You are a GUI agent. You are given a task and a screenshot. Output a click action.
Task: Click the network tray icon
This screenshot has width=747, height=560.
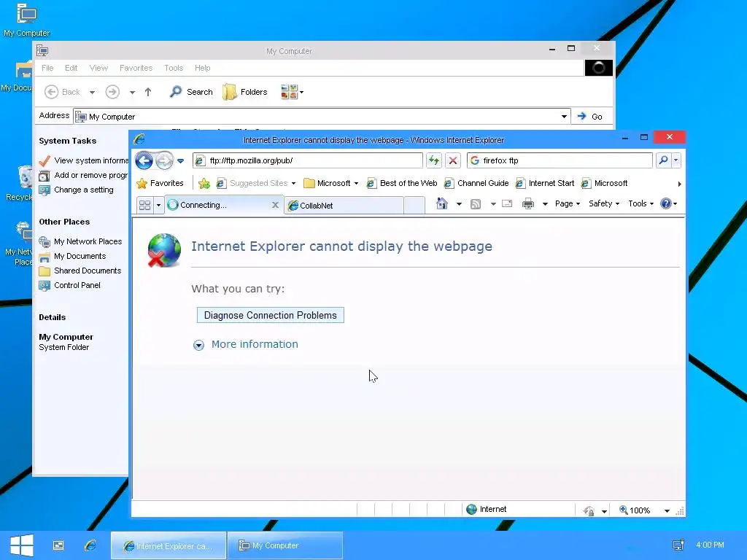pos(678,545)
